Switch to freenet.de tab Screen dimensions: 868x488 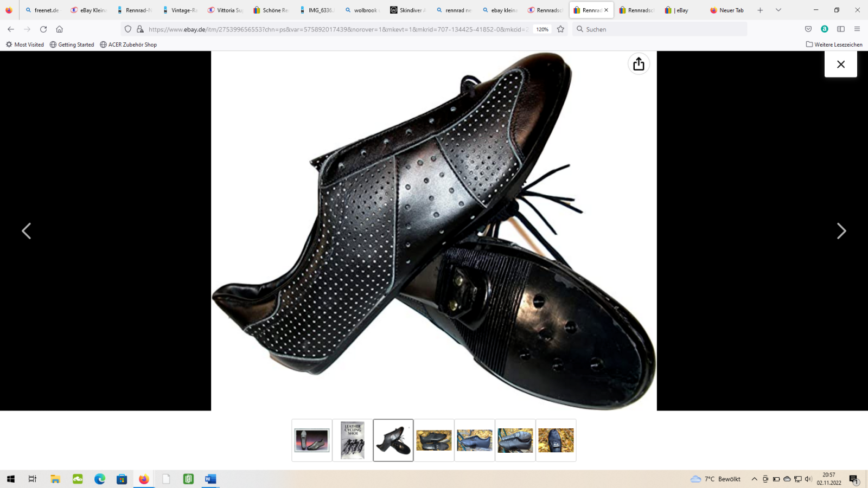coord(42,10)
